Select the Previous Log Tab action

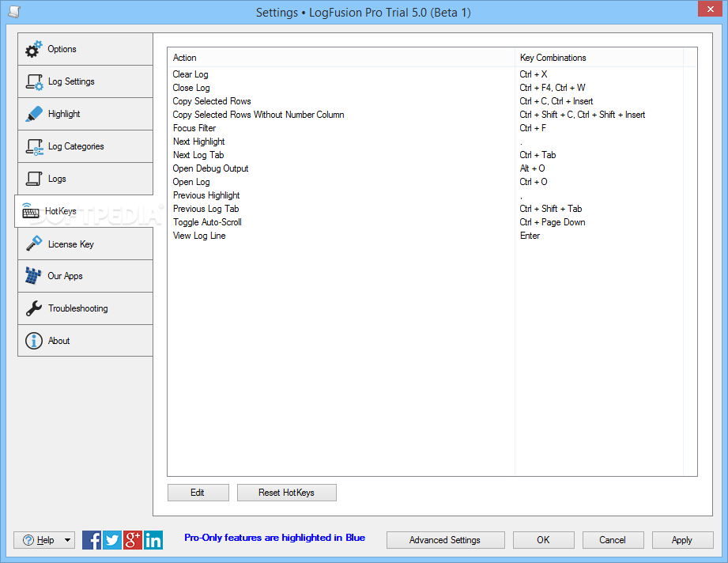click(432, 209)
